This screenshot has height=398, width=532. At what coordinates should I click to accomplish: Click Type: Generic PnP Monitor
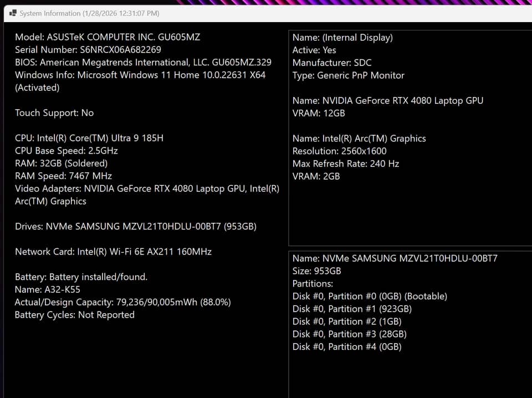click(x=349, y=75)
